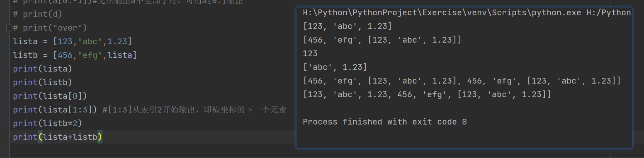Click the print(listb*2) code line
This screenshot has width=644, height=158.
point(47,123)
